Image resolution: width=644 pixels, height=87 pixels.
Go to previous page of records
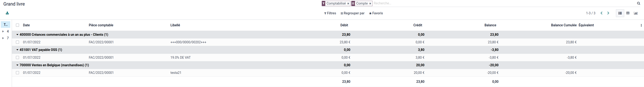602,13
